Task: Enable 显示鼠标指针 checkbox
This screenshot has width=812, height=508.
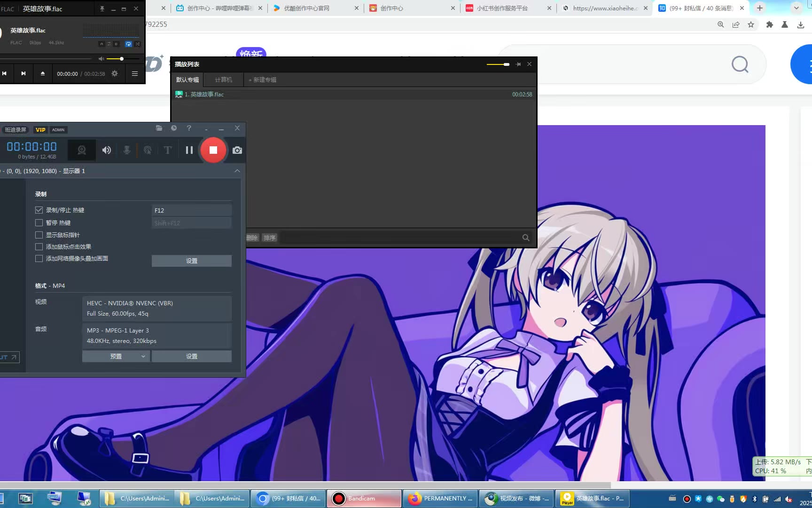Action: click(39, 235)
